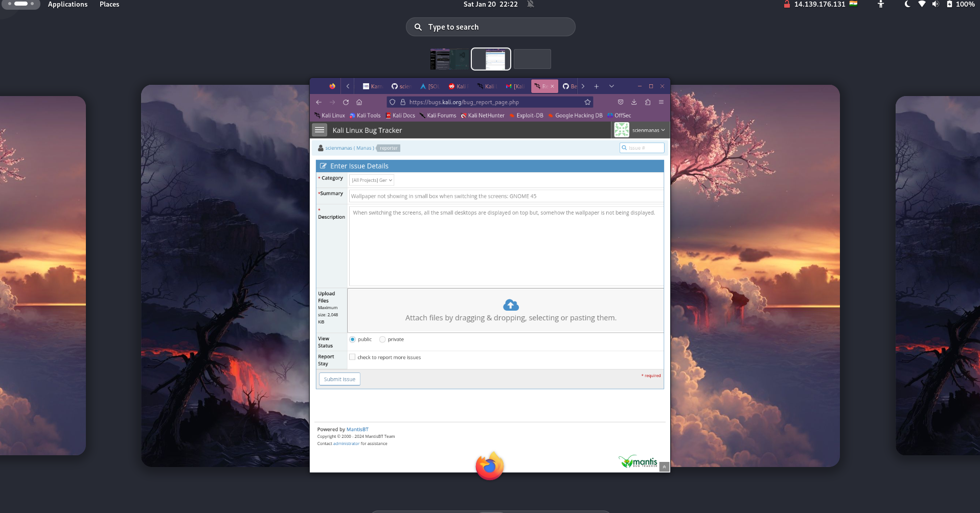Open the Kali Tools bookmark
This screenshot has height=513, width=980.
click(365, 115)
